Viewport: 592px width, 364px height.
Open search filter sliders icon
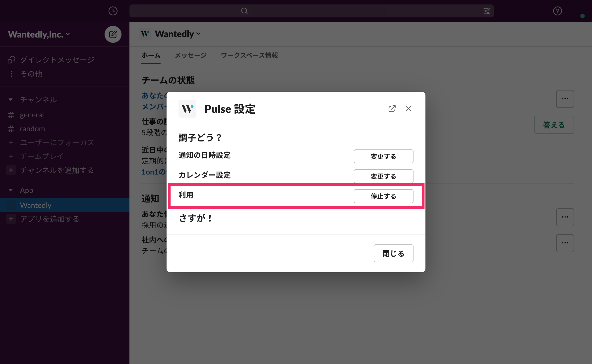click(x=487, y=11)
